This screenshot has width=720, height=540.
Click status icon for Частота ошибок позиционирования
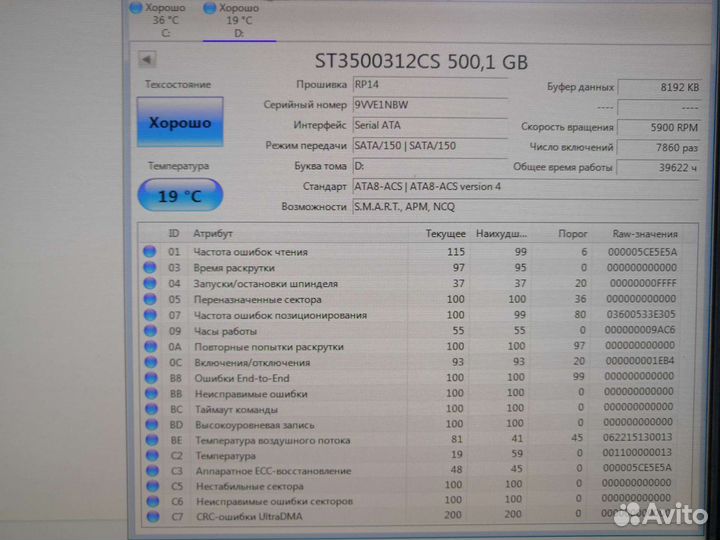pos(150,315)
